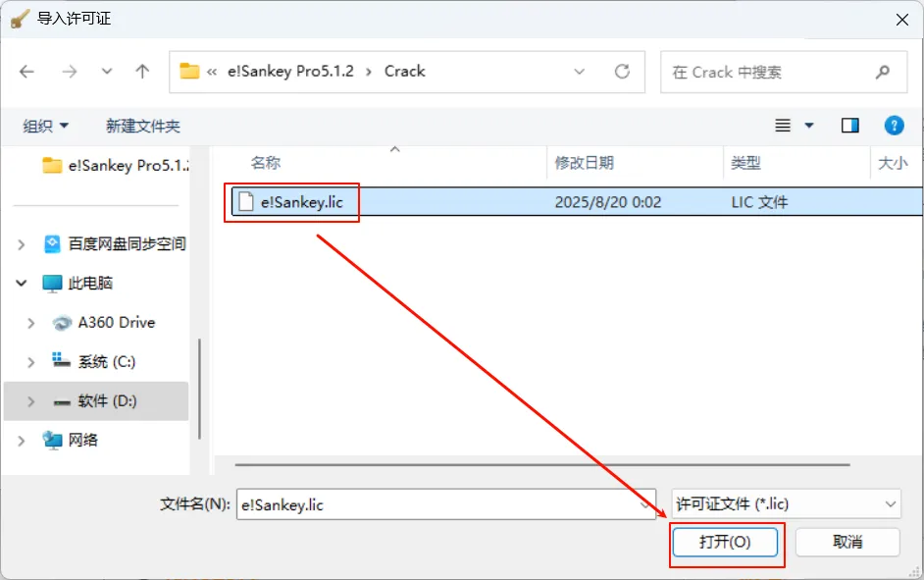Toggle the preview pane icon
924x580 pixels.
[x=849, y=126]
